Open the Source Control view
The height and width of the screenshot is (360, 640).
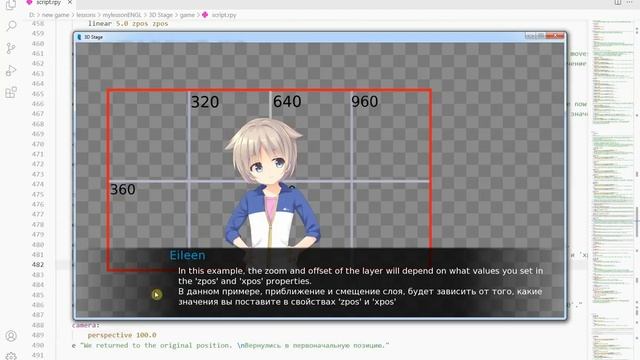(11, 48)
